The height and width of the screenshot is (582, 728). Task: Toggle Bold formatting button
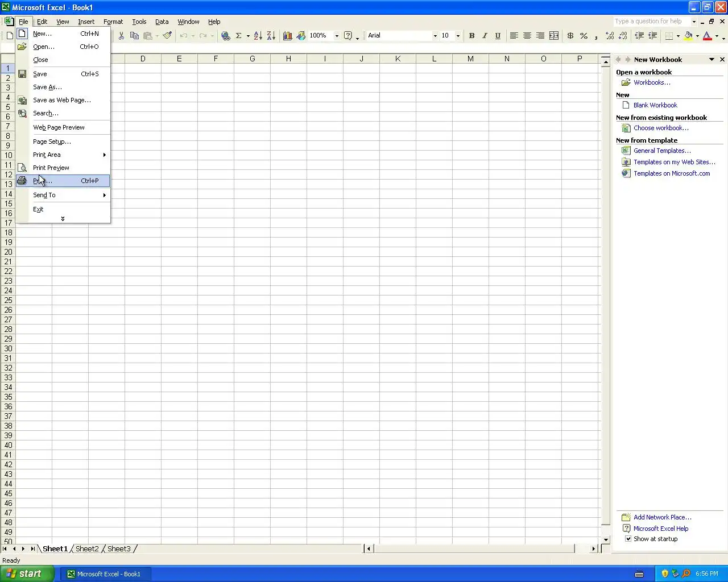pyautogui.click(x=471, y=35)
